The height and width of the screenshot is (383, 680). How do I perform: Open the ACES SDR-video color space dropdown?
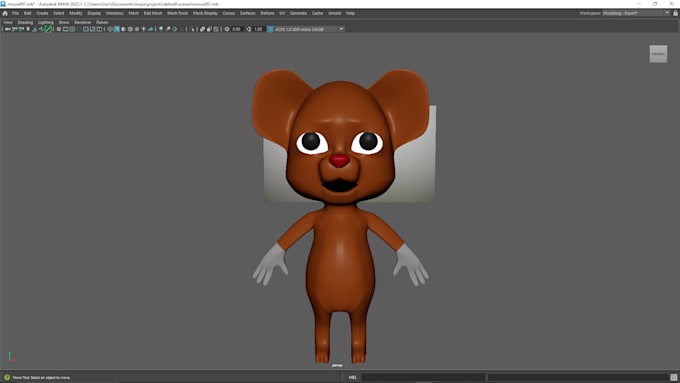309,29
